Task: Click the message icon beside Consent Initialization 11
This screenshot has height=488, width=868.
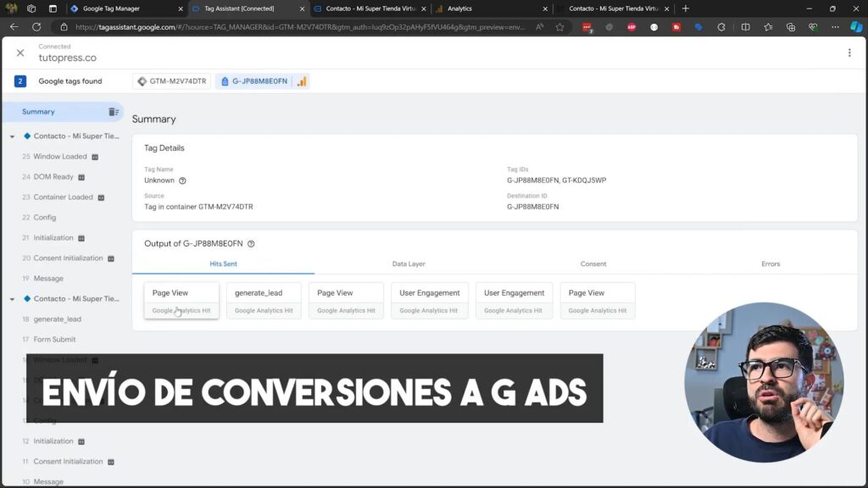Action: coord(111,462)
